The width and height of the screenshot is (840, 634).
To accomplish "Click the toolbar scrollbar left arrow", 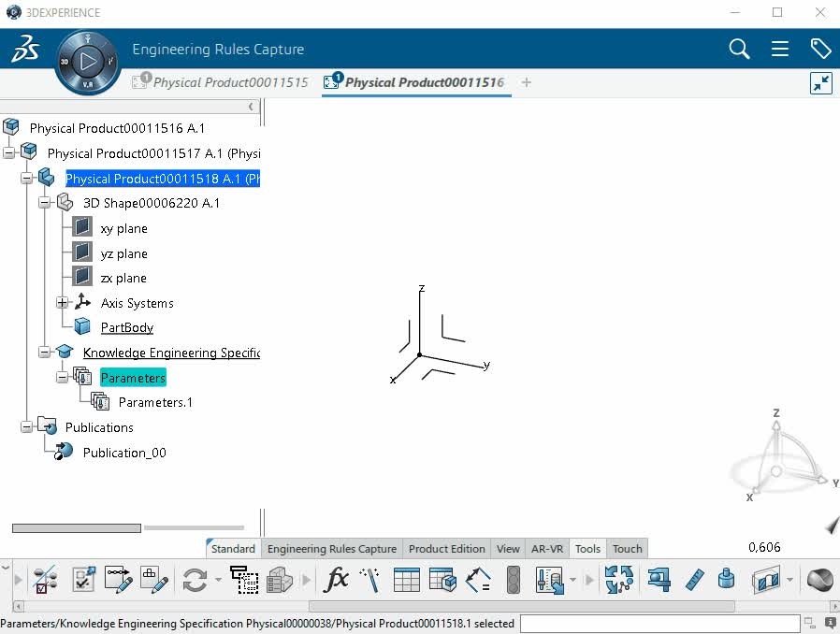I will click(18, 606).
